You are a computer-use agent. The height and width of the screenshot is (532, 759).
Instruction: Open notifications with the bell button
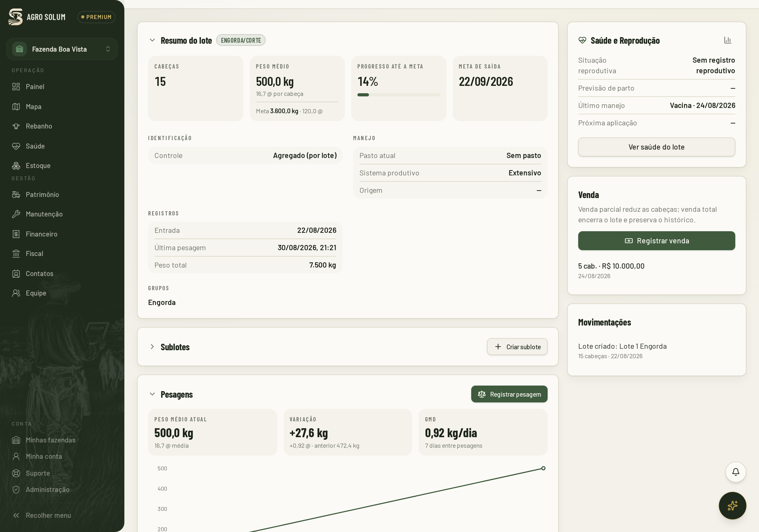coord(736,472)
